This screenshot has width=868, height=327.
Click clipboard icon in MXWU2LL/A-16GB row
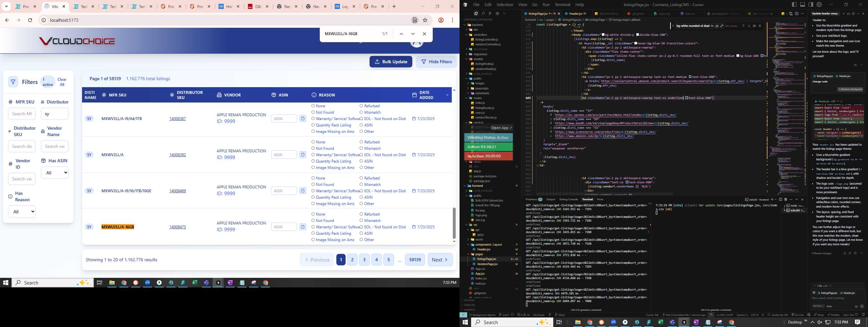click(x=303, y=227)
